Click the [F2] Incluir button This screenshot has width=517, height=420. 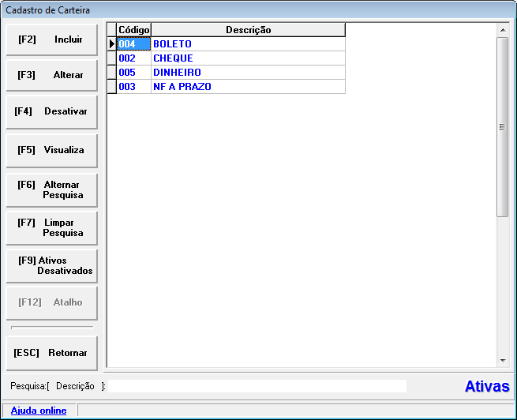51,39
